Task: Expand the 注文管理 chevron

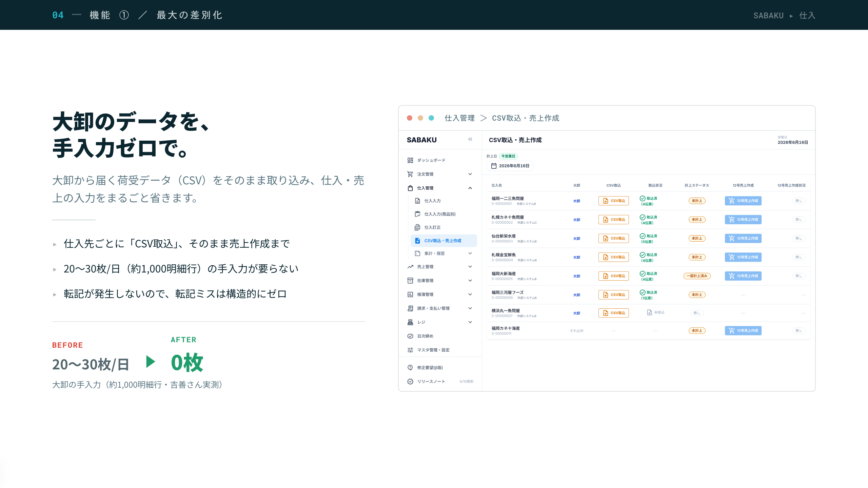Action: (470, 174)
